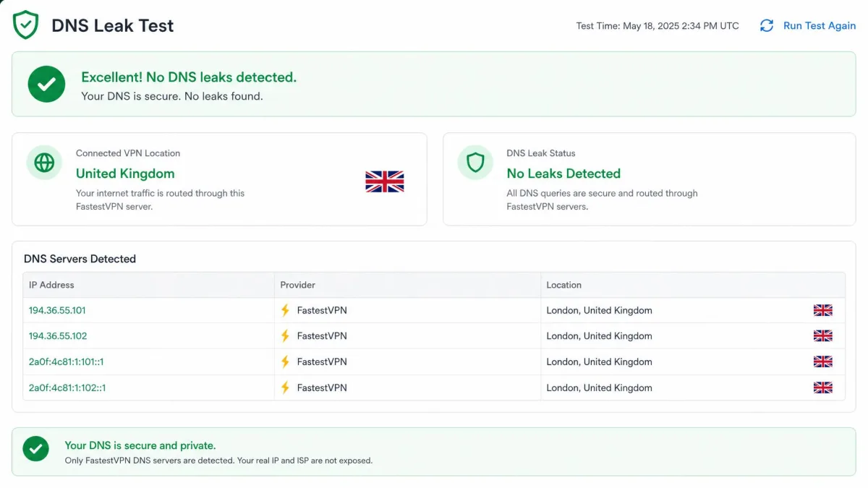868x488 pixels.
Task: Click the Only FastestVPN DNS servers are detected text
Action: pos(218,461)
